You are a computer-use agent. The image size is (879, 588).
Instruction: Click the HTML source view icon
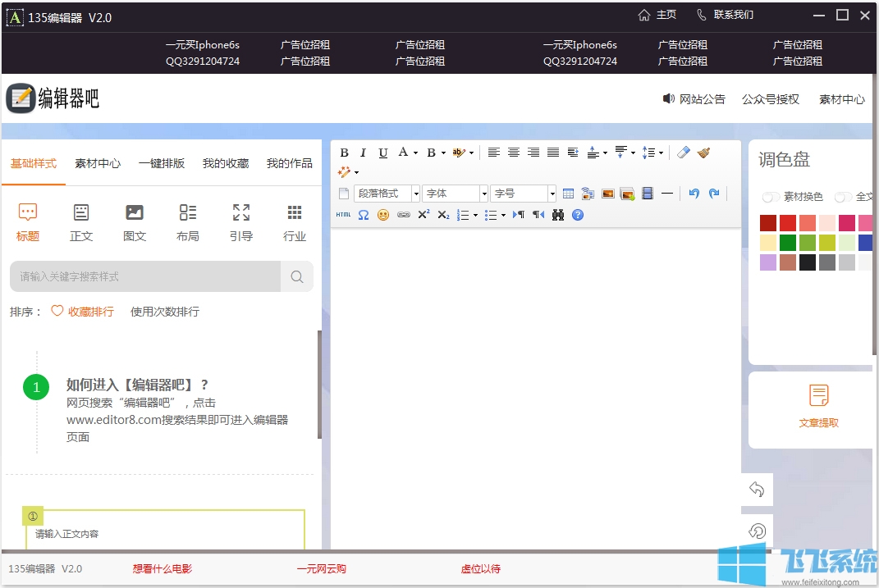point(343,215)
